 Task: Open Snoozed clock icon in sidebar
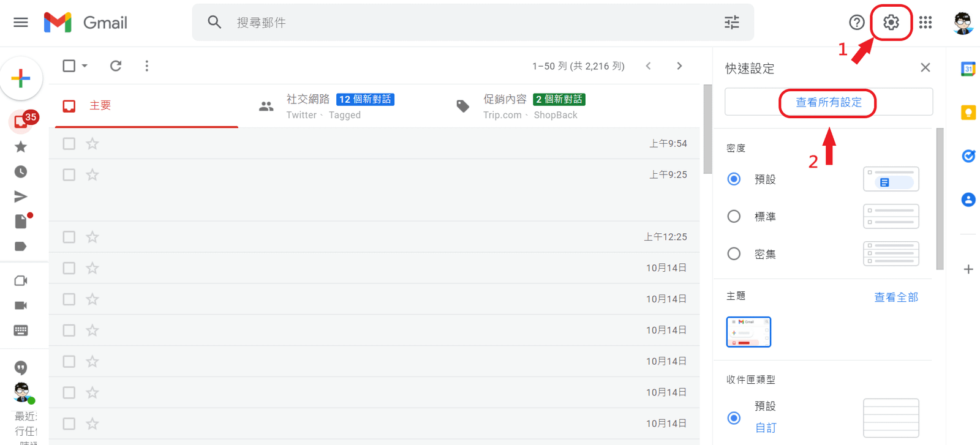click(21, 172)
